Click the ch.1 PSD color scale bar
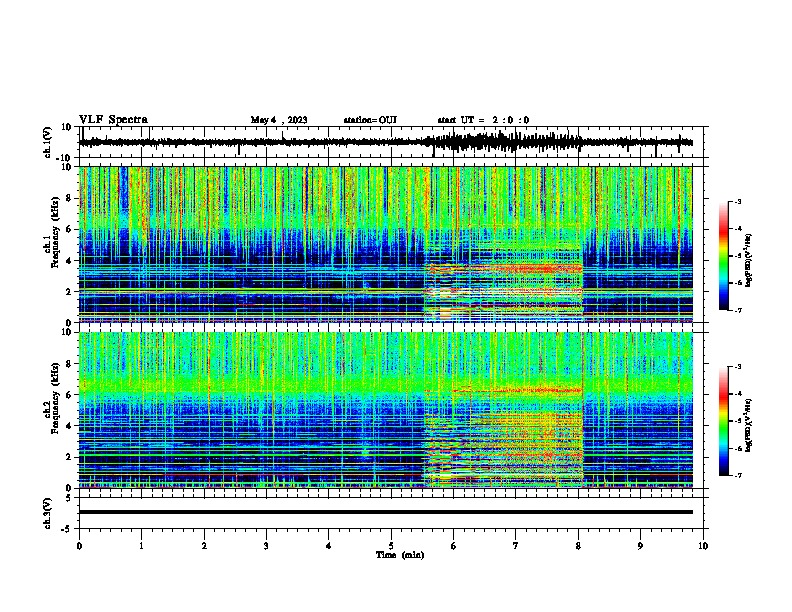This screenshot has width=792, height=612. click(x=723, y=256)
